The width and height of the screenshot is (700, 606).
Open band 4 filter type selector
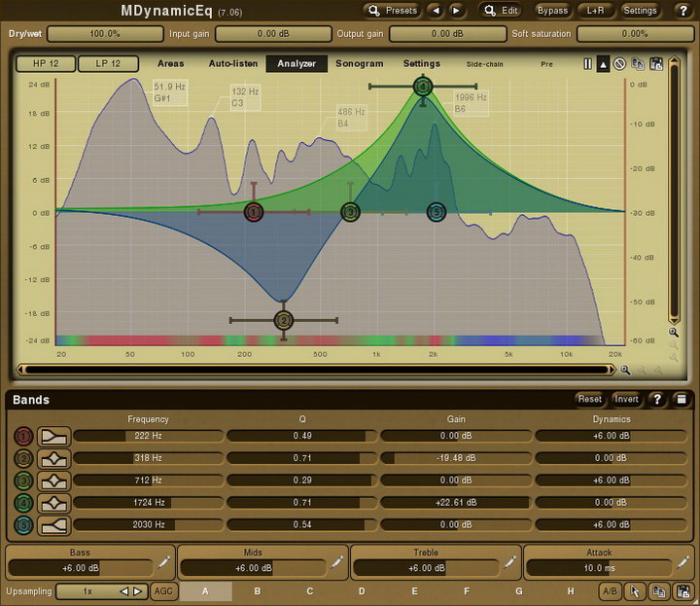[x=54, y=503]
